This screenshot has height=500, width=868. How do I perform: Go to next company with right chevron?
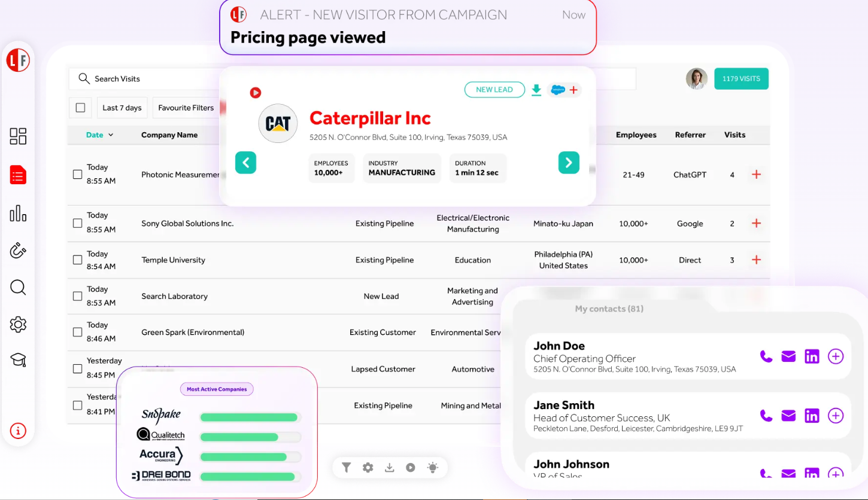[569, 162]
